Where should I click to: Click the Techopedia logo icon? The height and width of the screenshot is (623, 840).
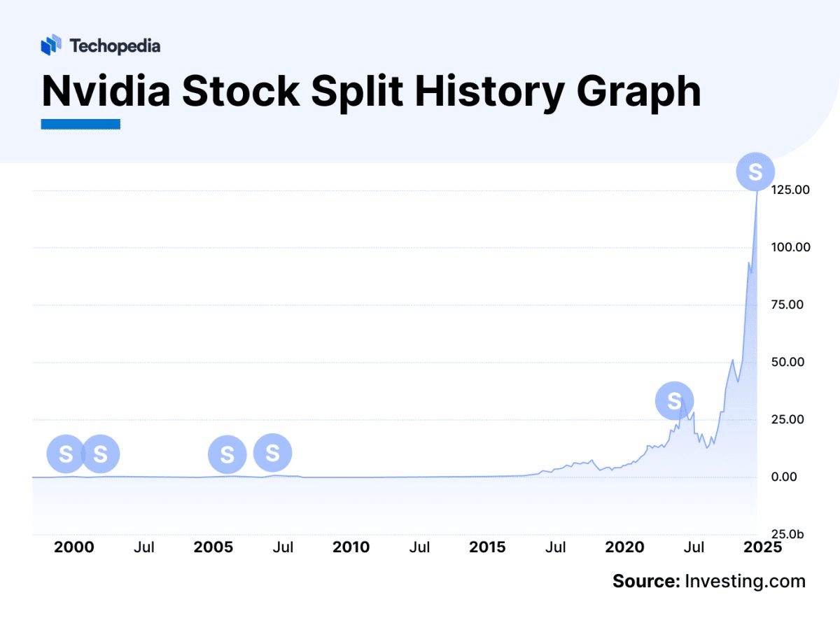(x=52, y=45)
